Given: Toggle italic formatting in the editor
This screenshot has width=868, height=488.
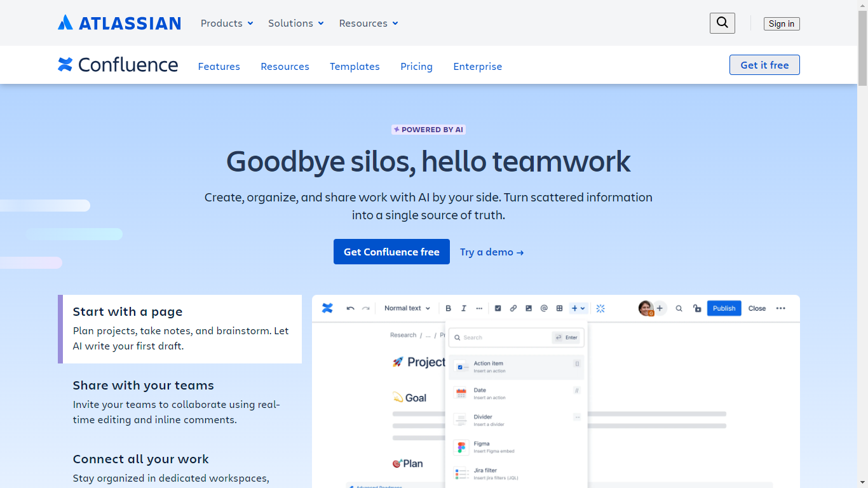Looking at the screenshot, I should point(463,308).
